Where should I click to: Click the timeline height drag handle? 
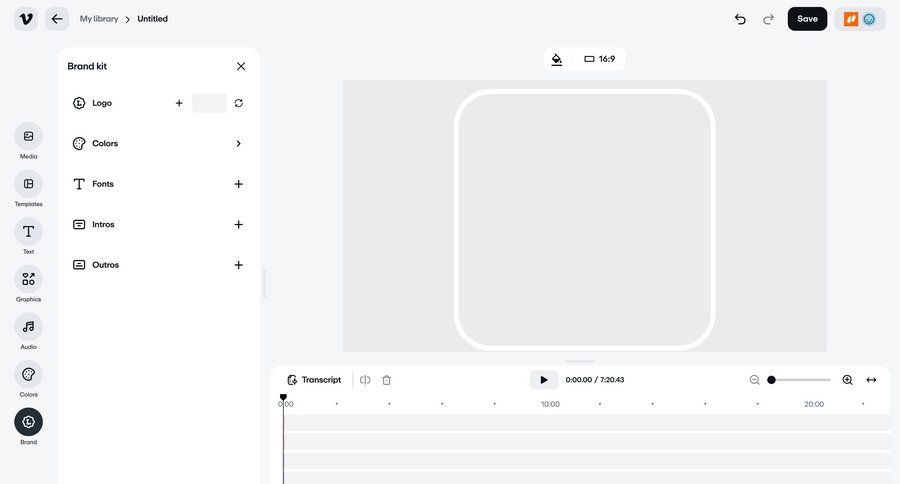point(580,362)
